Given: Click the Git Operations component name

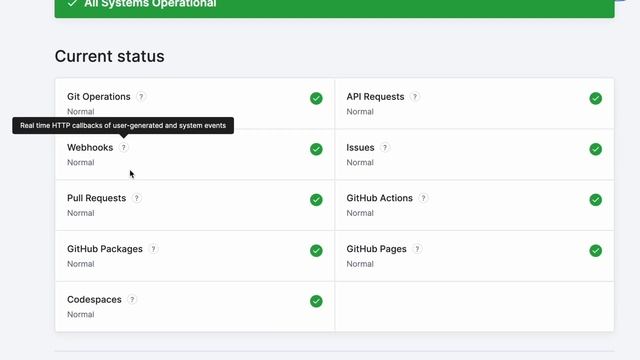Looking at the screenshot, I should [x=99, y=97].
